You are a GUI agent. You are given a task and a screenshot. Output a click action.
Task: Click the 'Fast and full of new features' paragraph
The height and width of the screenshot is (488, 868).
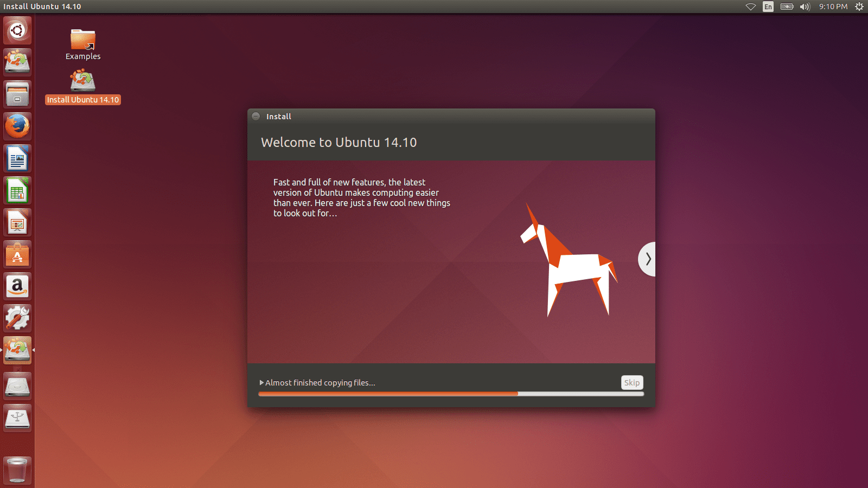click(362, 198)
